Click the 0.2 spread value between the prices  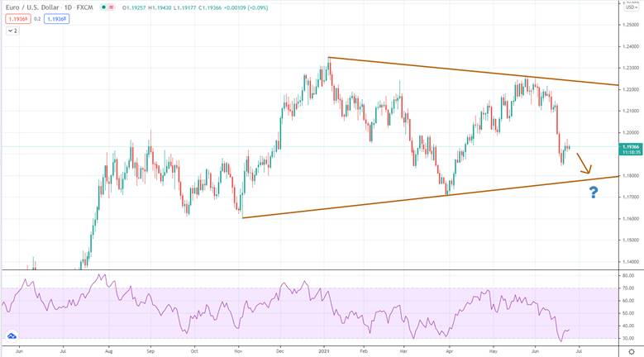click(x=37, y=19)
